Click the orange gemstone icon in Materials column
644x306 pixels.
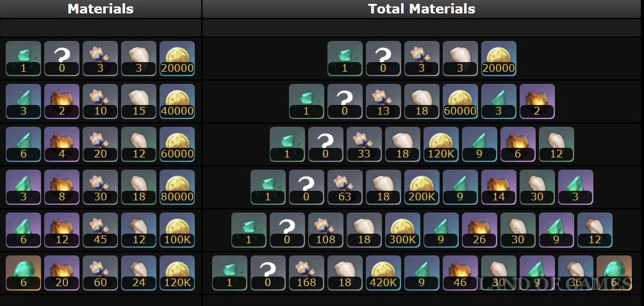pyautogui.click(x=24, y=273)
